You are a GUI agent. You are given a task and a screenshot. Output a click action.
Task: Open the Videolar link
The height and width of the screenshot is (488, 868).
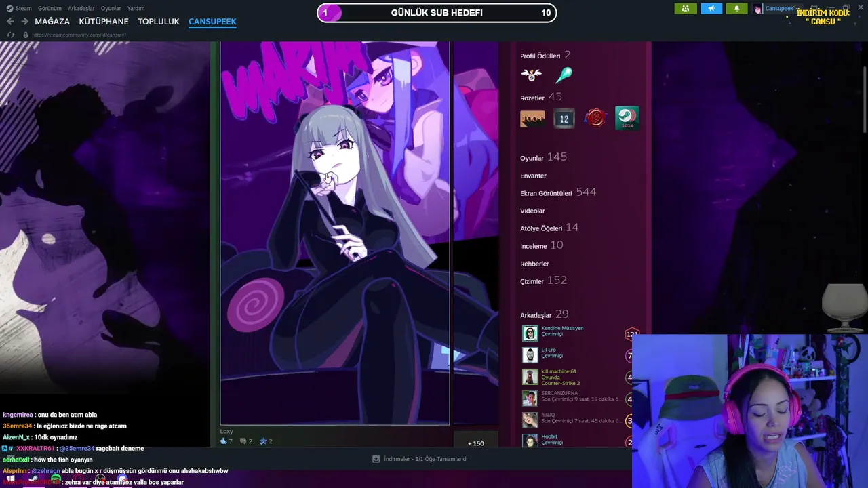tap(532, 211)
